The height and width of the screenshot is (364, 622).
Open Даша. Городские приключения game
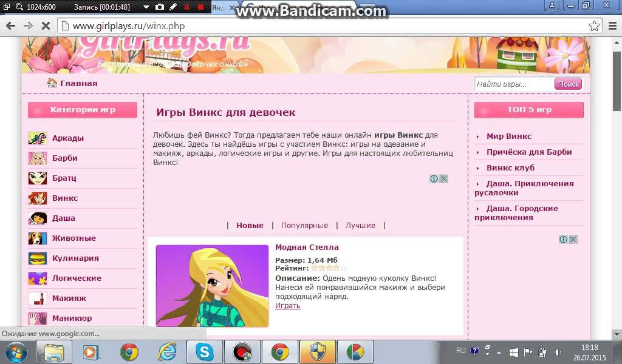pyautogui.click(x=516, y=213)
